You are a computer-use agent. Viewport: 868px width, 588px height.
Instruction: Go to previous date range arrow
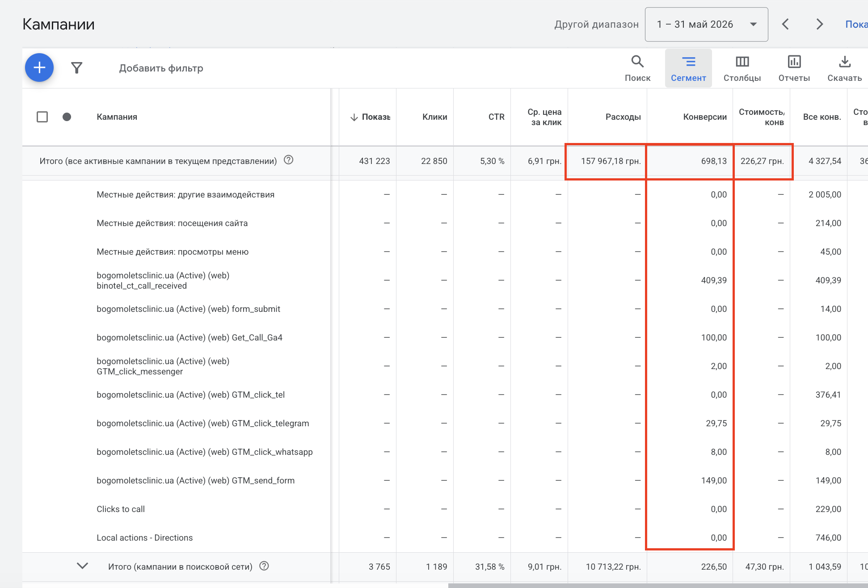tap(785, 24)
